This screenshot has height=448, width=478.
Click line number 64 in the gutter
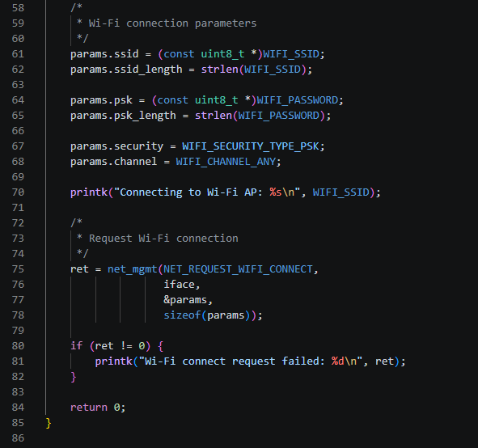click(18, 100)
